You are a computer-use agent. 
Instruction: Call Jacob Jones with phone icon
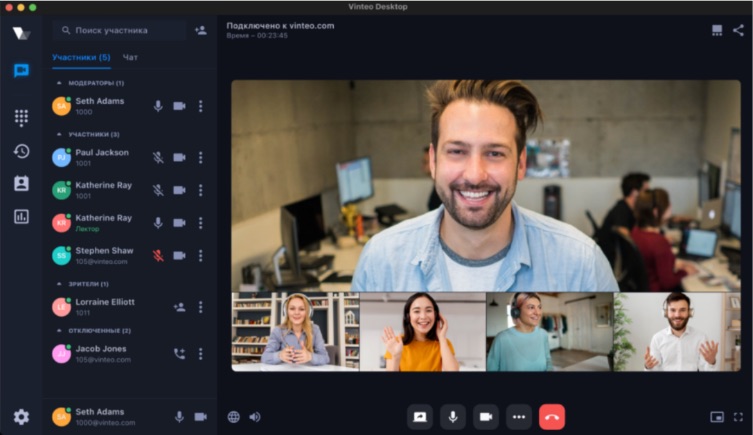point(180,354)
